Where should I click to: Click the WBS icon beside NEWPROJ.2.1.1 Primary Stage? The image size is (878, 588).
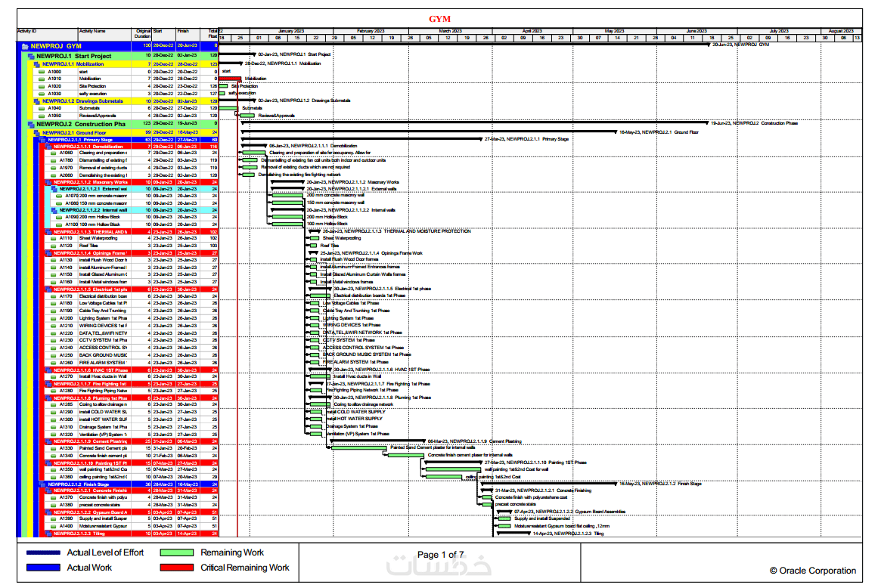pos(42,140)
